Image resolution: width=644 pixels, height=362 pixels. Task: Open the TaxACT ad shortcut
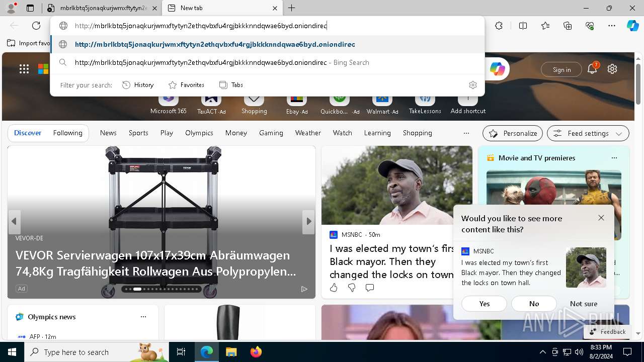tap(211, 105)
